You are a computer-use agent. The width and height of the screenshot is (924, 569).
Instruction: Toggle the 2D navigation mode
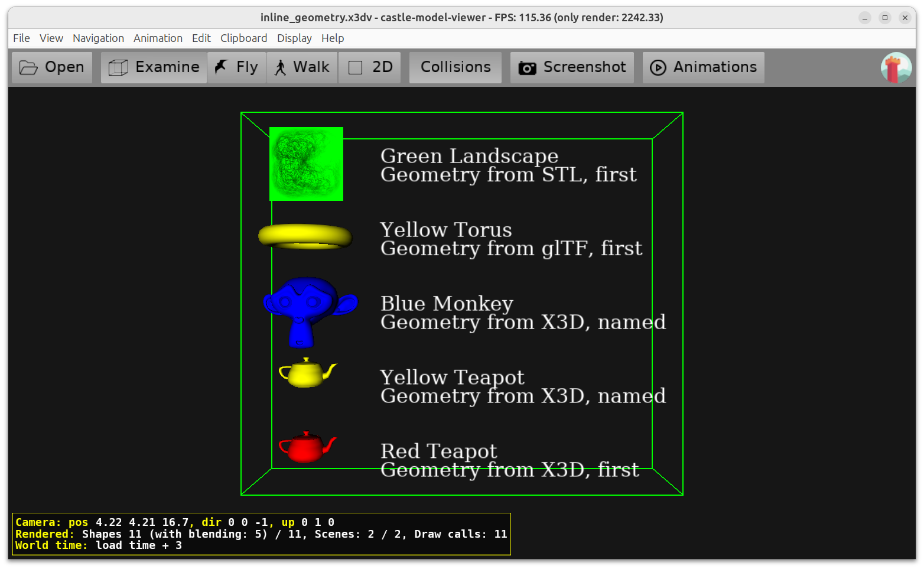(x=370, y=67)
